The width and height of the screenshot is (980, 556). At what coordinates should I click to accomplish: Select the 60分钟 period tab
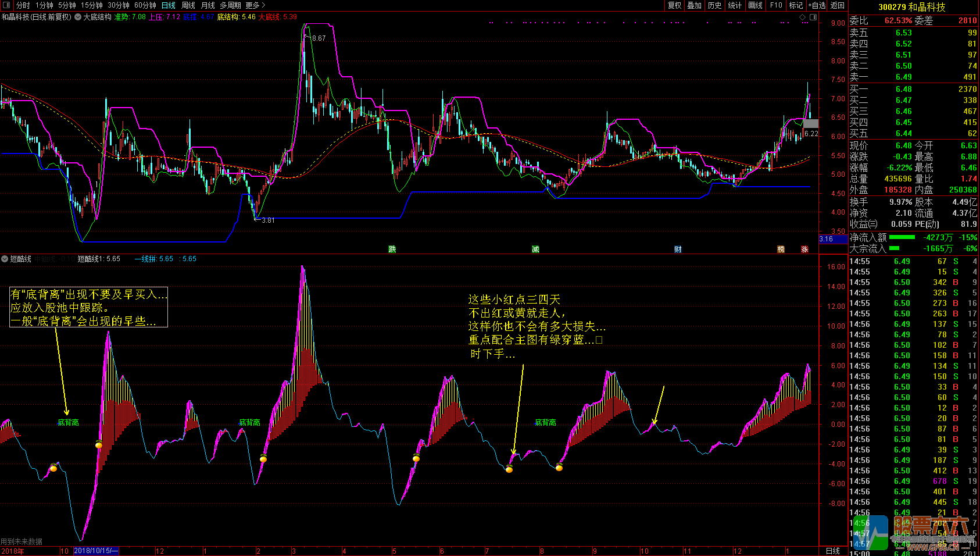pos(145,5)
